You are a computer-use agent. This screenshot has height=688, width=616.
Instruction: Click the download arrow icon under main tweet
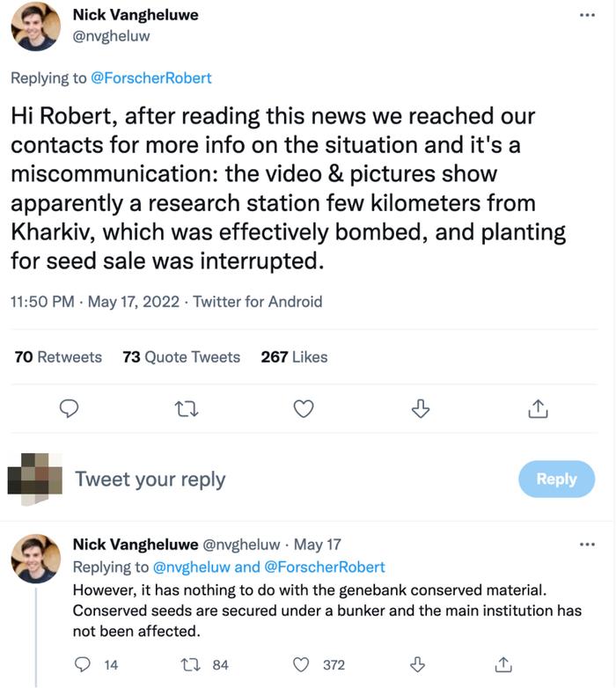tap(421, 408)
